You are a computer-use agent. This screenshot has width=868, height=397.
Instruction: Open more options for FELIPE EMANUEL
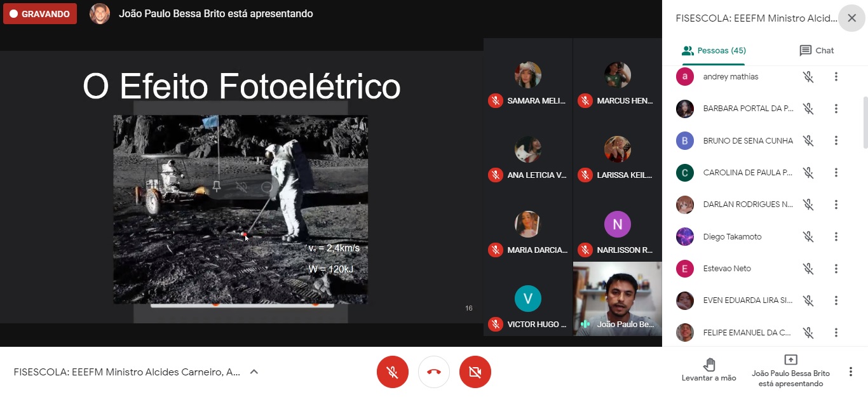click(836, 332)
